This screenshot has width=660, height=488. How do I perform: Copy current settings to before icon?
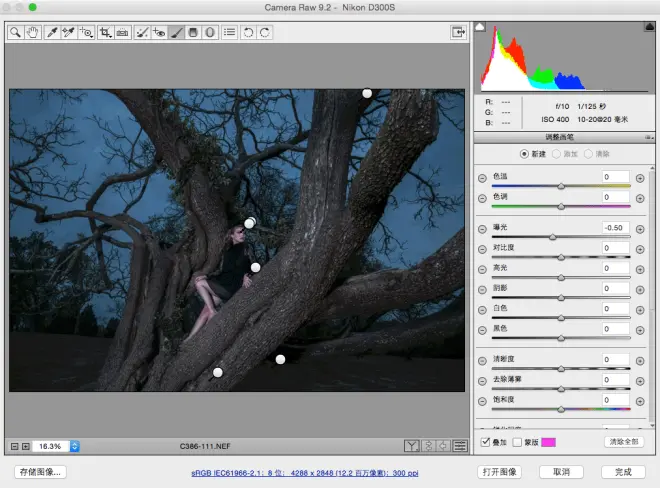pos(443,446)
